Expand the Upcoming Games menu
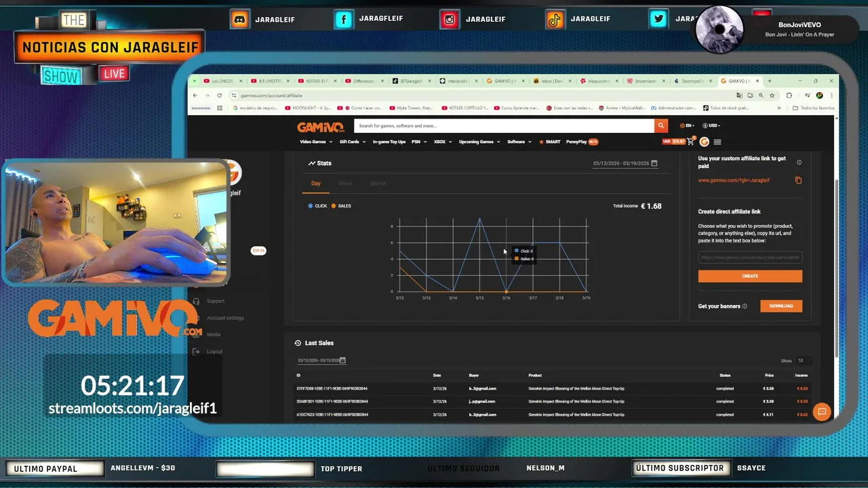Image resolution: width=868 pixels, height=488 pixels. point(479,142)
